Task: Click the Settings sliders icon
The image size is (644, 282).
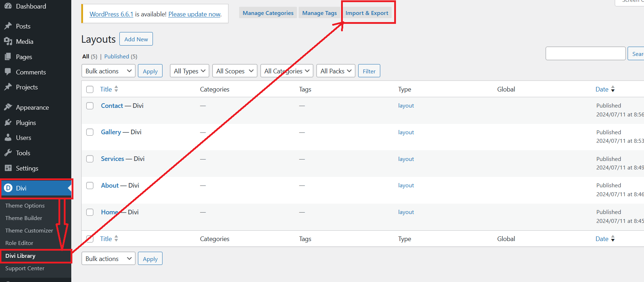Action: coord(8,168)
